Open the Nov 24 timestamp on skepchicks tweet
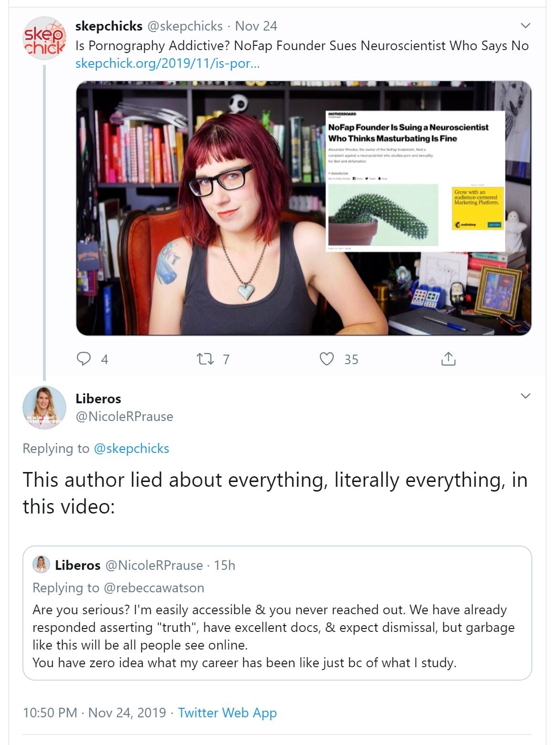 [256, 26]
